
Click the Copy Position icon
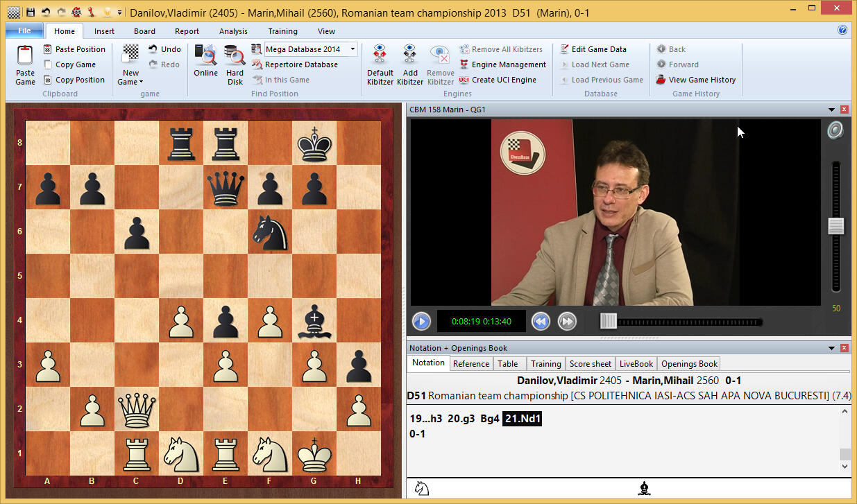[47, 80]
